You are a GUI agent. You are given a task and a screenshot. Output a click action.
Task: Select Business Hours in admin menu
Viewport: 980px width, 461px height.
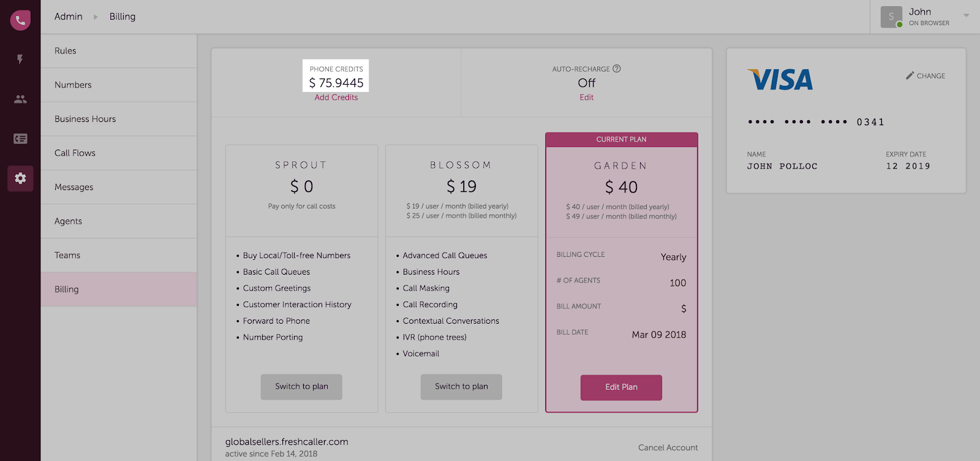(85, 119)
